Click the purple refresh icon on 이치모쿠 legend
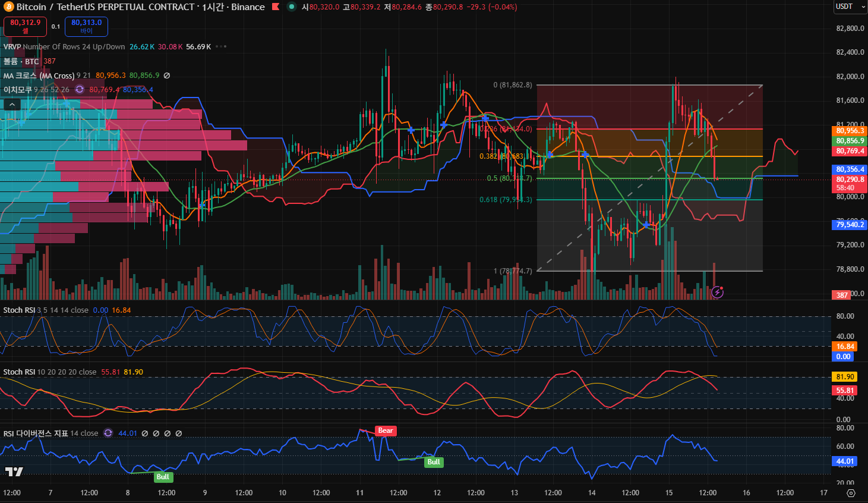 [80, 90]
